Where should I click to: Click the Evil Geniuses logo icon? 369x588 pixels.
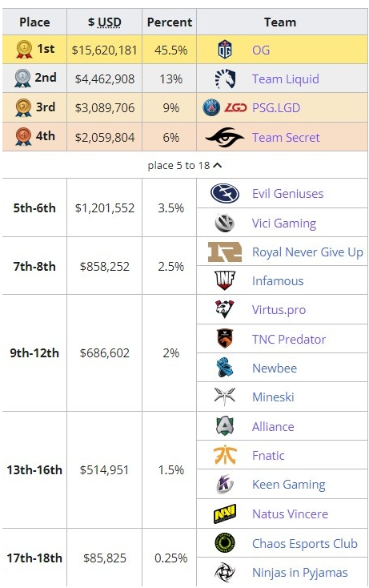point(225,194)
